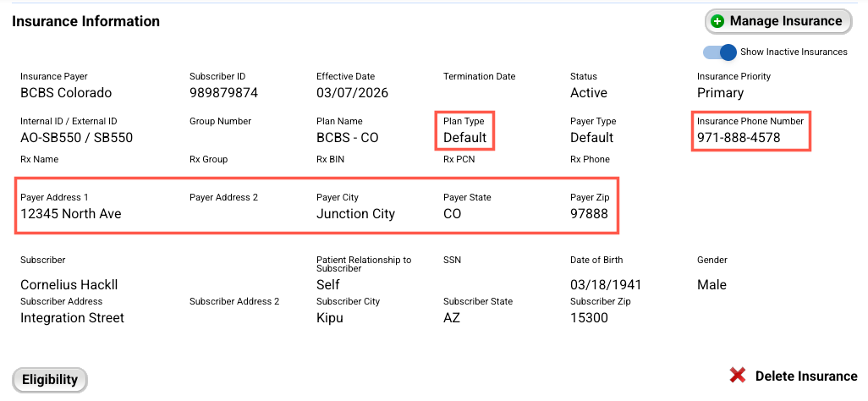Screen dimensions: 868x401
Task: Click the Payer Address 12345 North Ave
Action: (x=71, y=214)
